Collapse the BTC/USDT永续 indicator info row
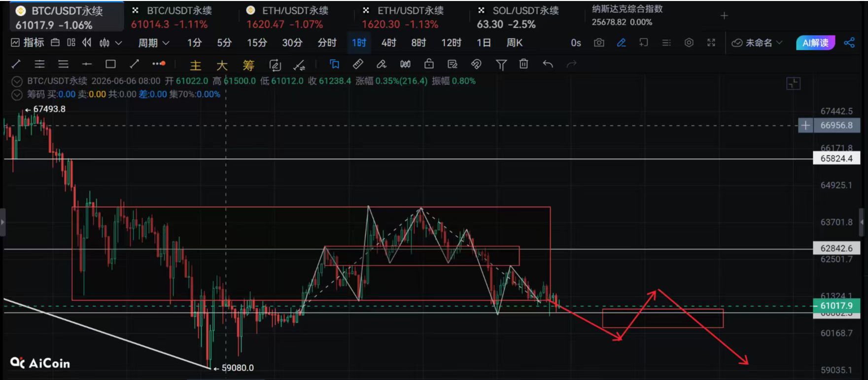Image resolution: width=868 pixels, height=380 pixels. coord(17,81)
